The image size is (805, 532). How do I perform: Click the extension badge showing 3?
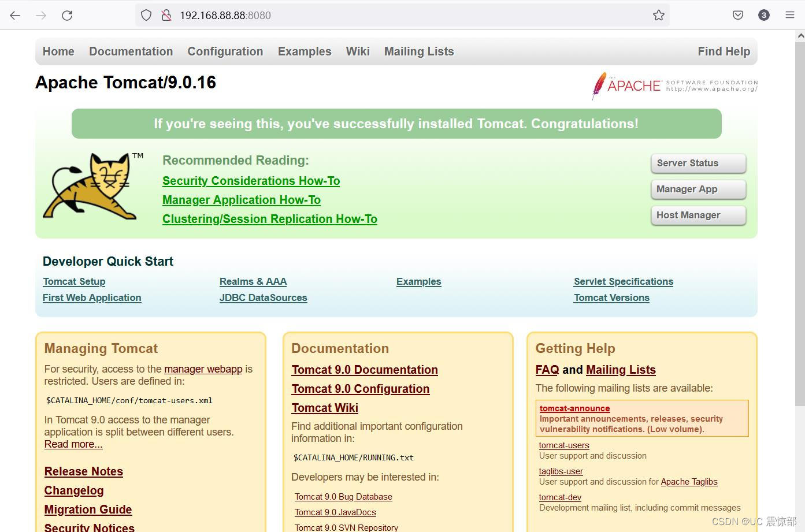(x=764, y=16)
